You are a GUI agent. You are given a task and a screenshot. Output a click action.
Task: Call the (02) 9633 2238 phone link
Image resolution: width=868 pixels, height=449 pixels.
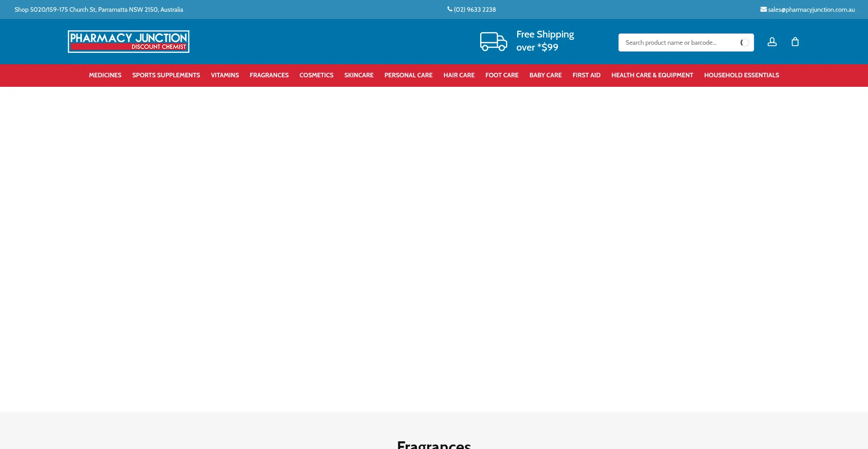click(x=475, y=9)
